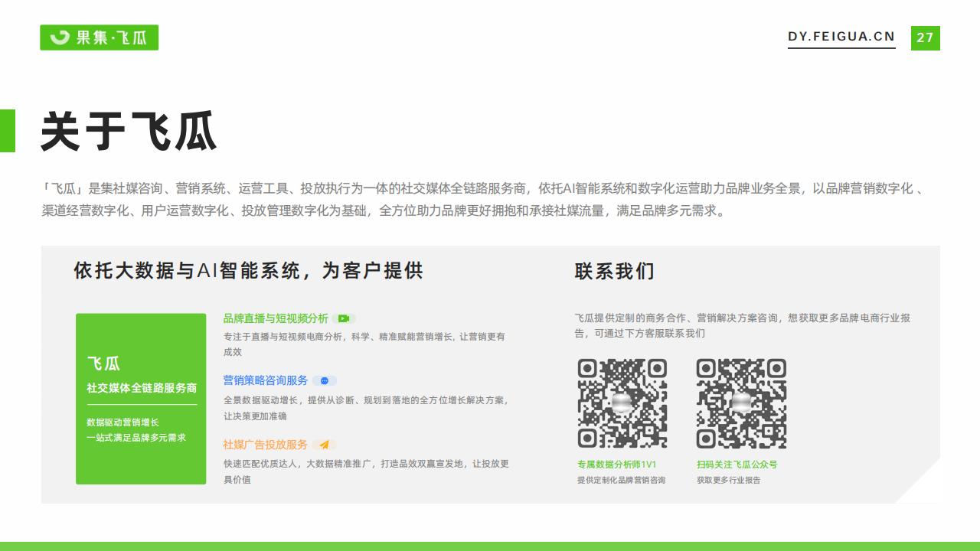Click the blue chat bubble icon
Screen dimensions: 980x551
pos(325,380)
